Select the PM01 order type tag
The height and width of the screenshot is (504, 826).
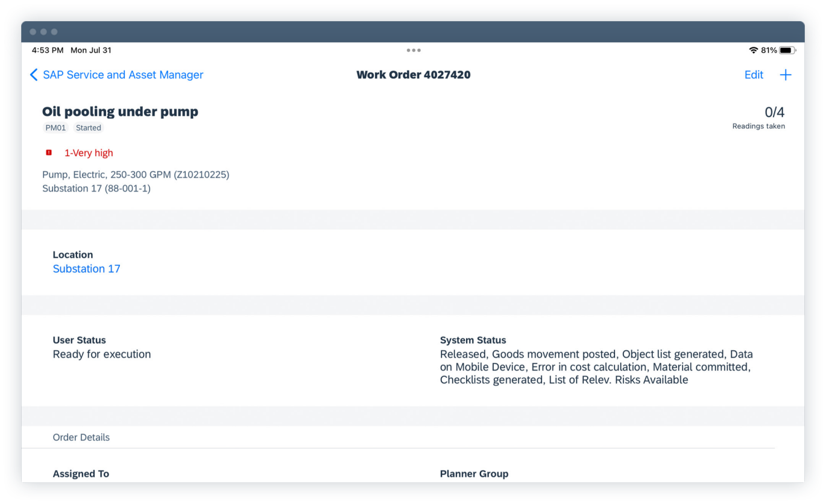click(55, 128)
